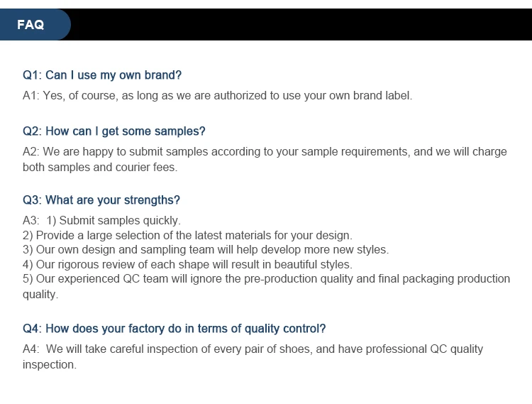Click the final 'inspection.' word in A4

click(49, 365)
